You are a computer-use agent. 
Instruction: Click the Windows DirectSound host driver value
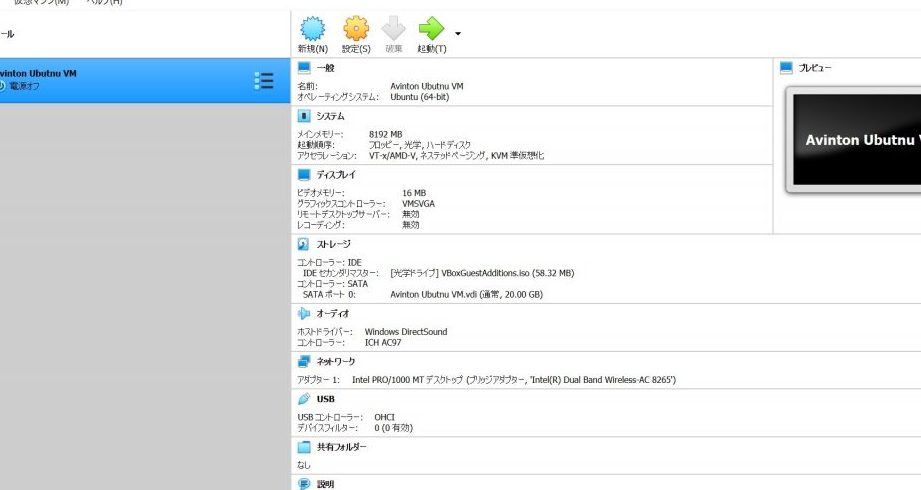(x=406, y=332)
